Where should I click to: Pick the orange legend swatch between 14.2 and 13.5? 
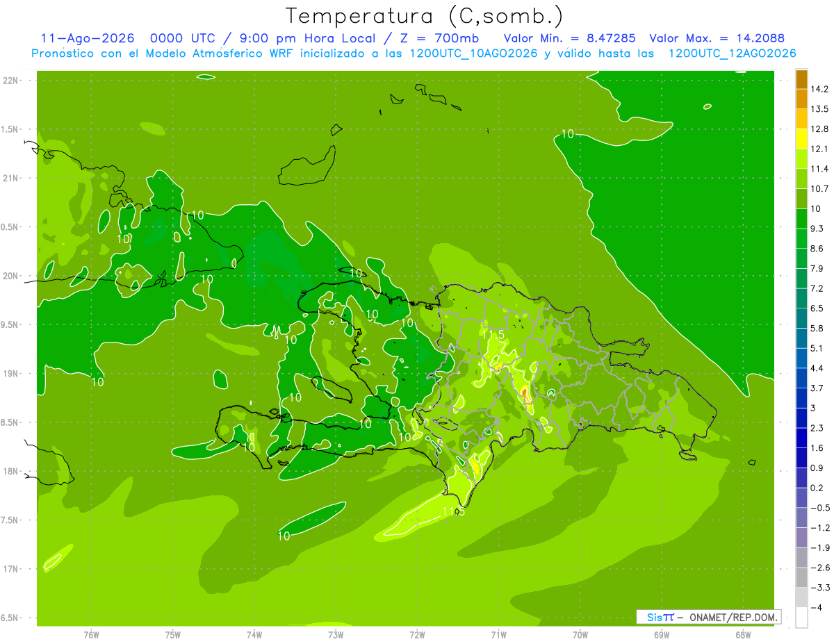(x=801, y=99)
